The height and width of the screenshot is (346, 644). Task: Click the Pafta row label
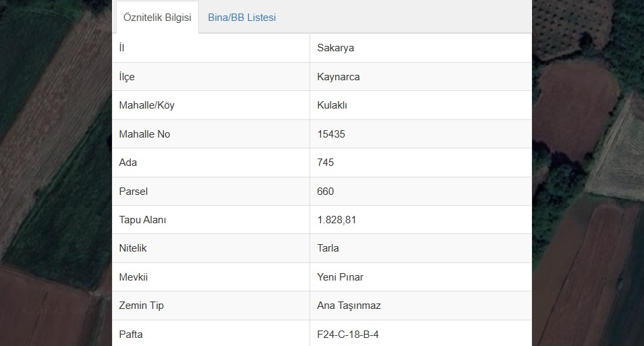point(131,334)
